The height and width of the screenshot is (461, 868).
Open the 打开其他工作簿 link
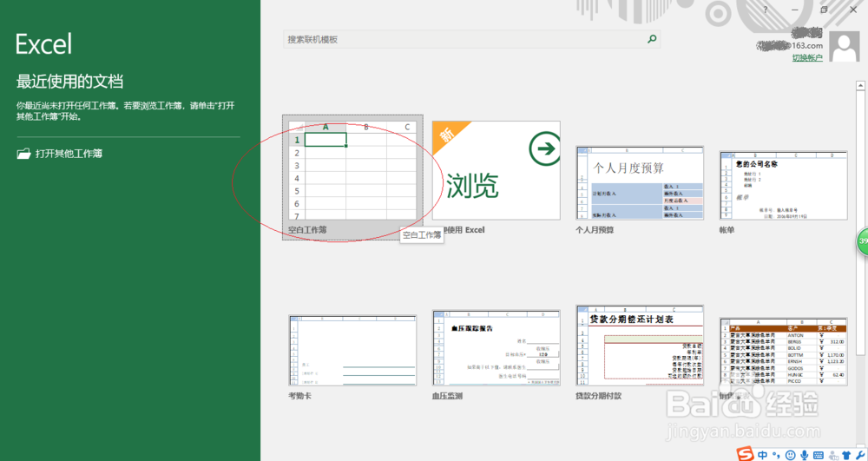point(60,154)
